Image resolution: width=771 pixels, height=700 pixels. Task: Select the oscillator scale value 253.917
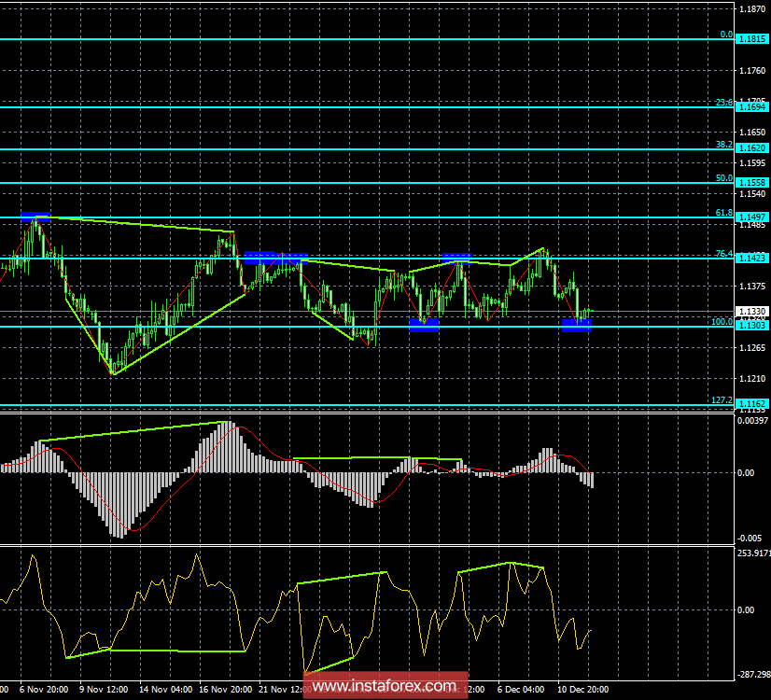[754, 553]
